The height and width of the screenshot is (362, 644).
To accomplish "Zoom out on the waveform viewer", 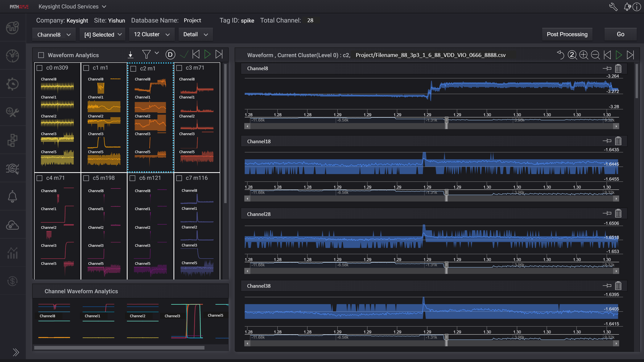I will pos(595,55).
